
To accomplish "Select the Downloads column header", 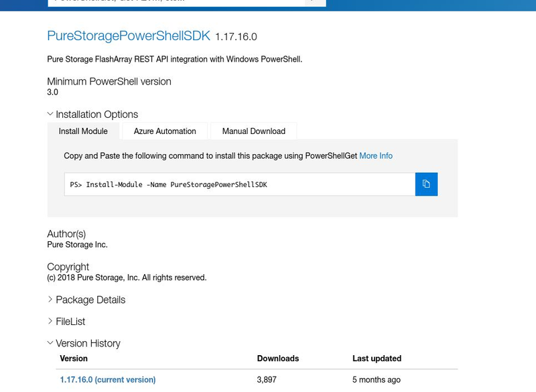I will point(278,358).
